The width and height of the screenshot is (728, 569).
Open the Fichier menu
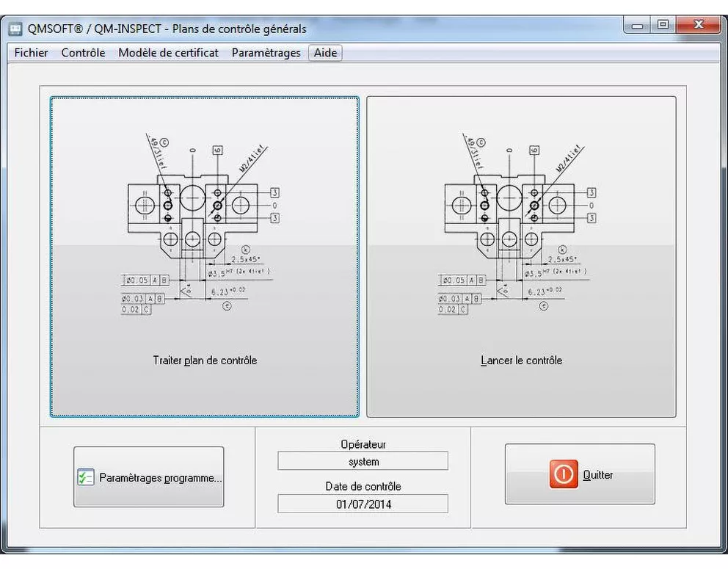tap(31, 53)
